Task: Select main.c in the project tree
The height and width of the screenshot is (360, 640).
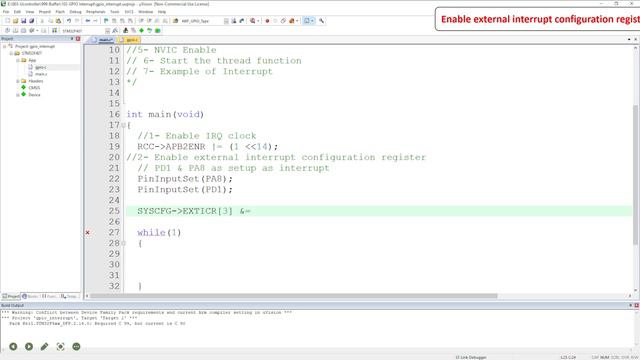Action: (41, 74)
